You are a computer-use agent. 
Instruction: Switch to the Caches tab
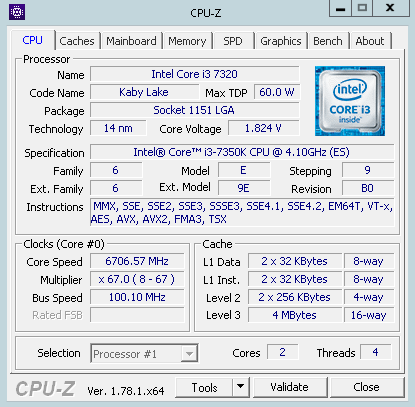coord(77,41)
